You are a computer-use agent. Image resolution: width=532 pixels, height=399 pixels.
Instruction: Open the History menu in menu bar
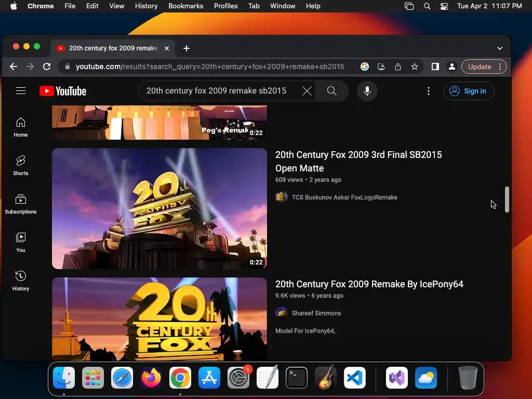tap(146, 6)
